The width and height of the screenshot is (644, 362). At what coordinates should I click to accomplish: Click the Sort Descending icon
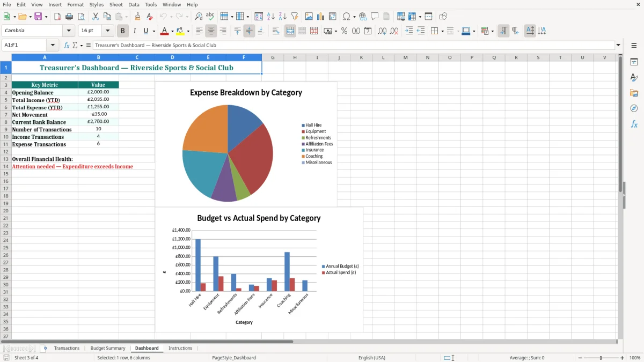click(283, 17)
